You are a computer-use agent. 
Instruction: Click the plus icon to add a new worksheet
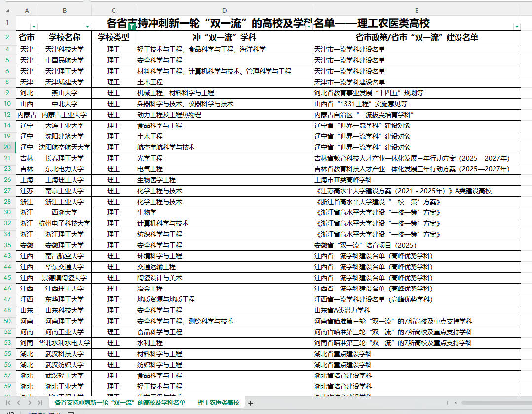[x=251, y=403]
